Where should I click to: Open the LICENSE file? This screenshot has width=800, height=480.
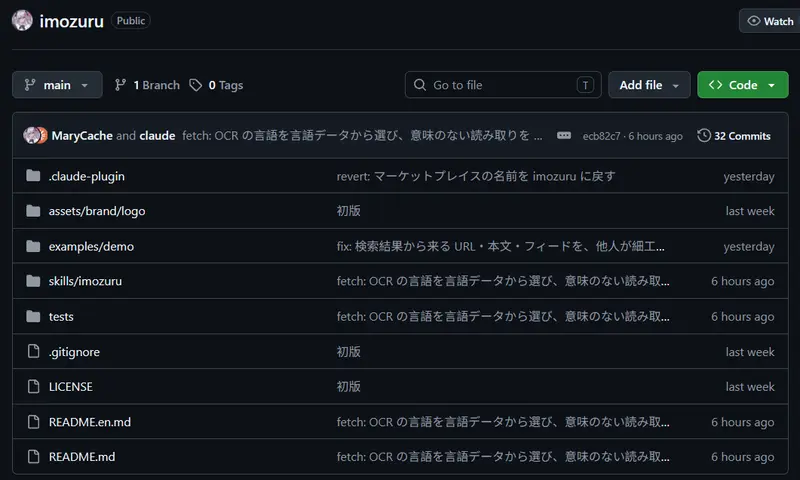click(x=71, y=387)
